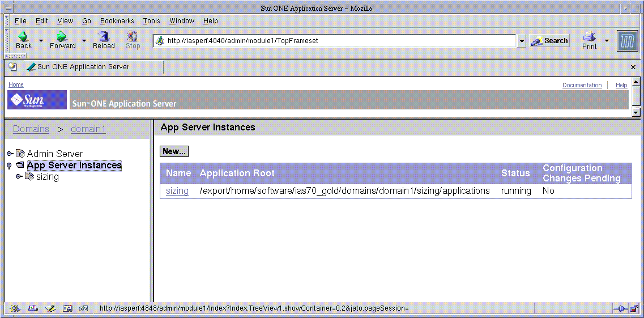The height and width of the screenshot is (318, 644).
Task: Click the page icon beside the URL
Action: coord(160,41)
